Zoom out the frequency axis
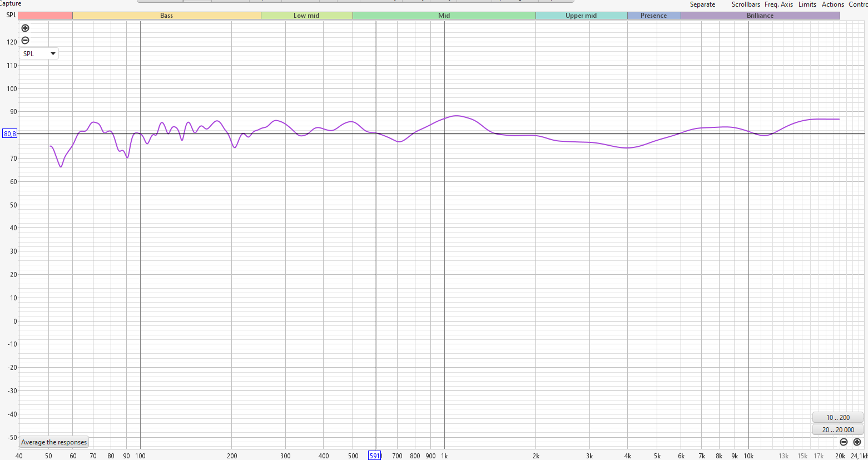The image size is (868, 460). 844,442
